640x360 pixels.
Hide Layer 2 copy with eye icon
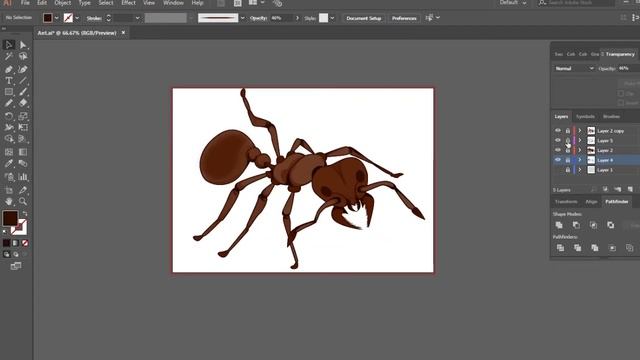pyautogui.click(x=558, y=131)
